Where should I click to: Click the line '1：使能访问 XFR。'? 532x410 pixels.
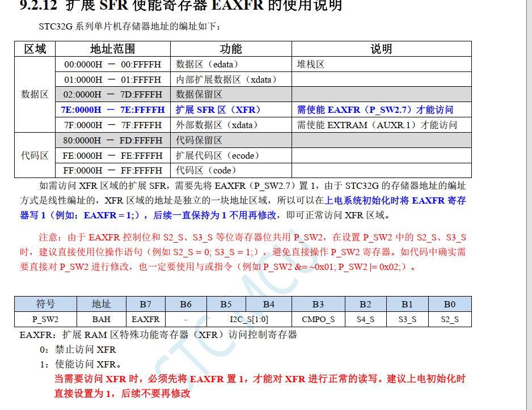click(81, 364)
